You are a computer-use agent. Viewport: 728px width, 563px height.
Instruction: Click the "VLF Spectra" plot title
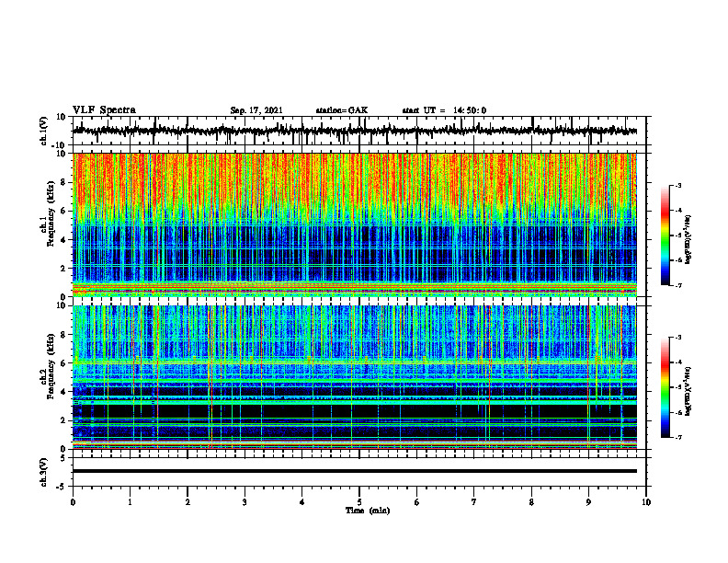click(104, 110)
